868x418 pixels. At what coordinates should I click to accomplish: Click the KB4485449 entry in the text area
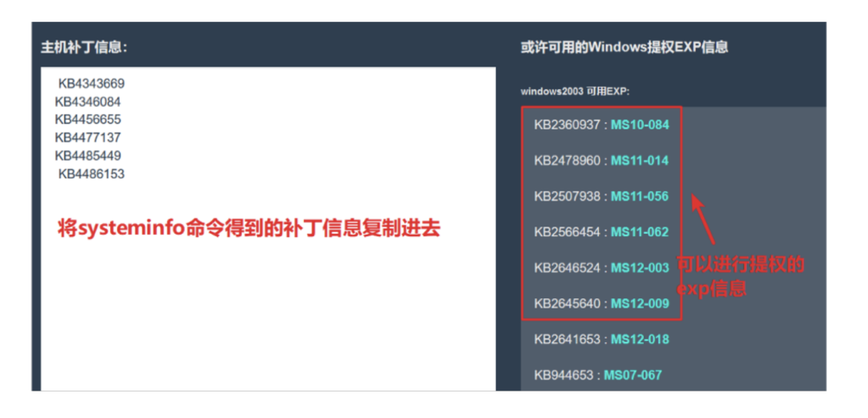(x=88, y=156)
